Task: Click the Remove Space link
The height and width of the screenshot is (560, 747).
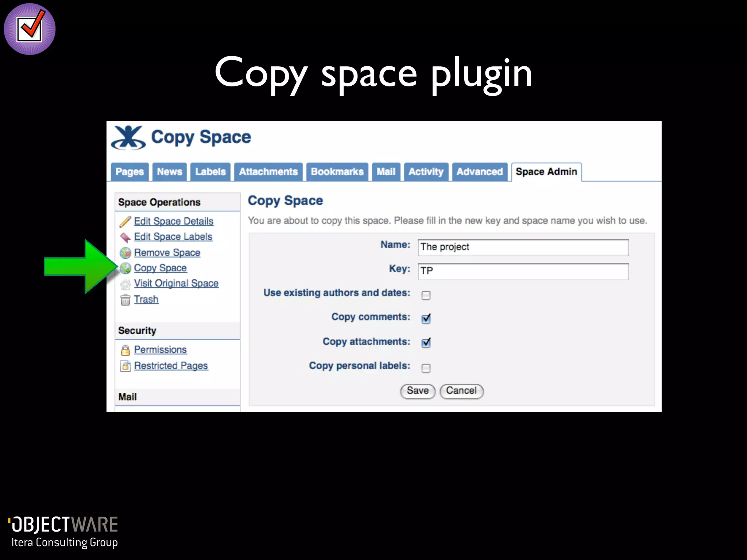Action: [x=167, y=253]
